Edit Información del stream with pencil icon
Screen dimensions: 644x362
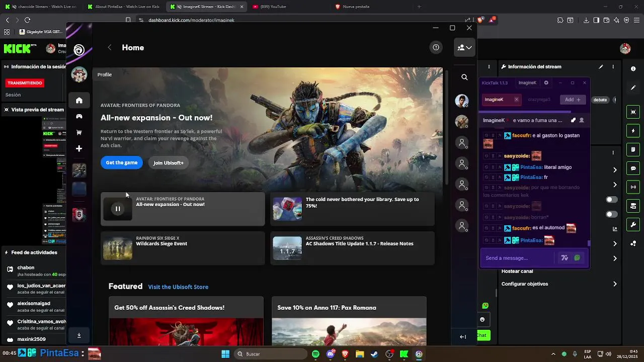(601, 66)
